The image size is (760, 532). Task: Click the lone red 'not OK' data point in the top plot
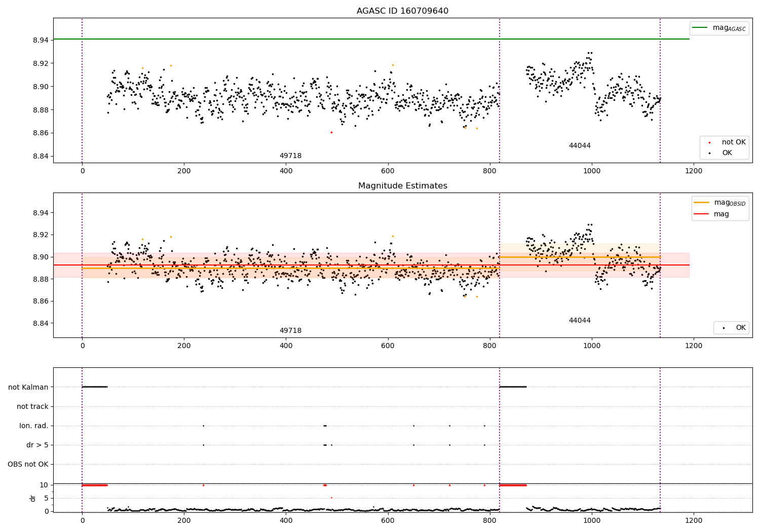[x=331, y=132]
